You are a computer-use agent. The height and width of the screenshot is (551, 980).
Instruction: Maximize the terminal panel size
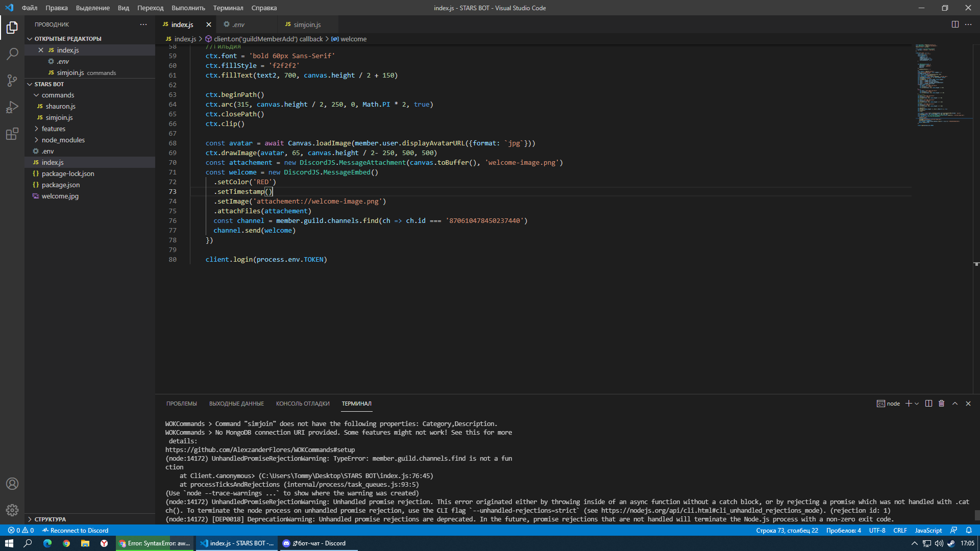pyautogui.click(x=954, y=404)
